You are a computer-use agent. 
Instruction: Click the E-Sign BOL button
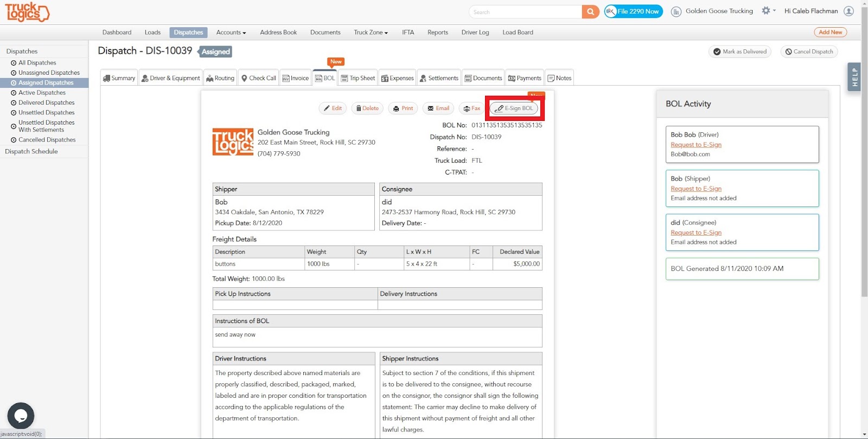[514, 108]
